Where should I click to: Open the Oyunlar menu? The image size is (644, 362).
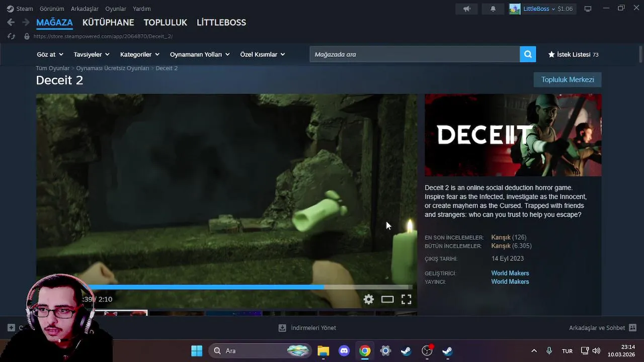point(116,9)
